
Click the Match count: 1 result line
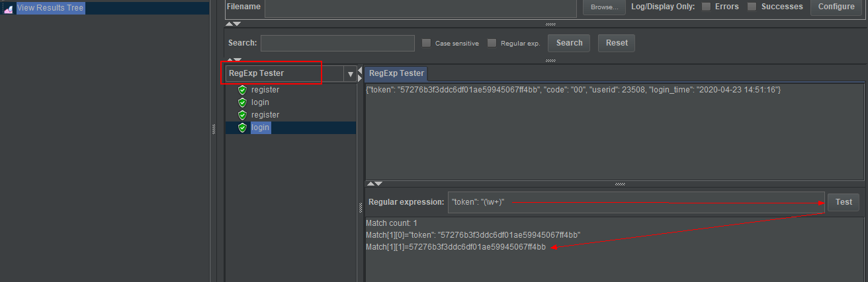click(392, 223)
